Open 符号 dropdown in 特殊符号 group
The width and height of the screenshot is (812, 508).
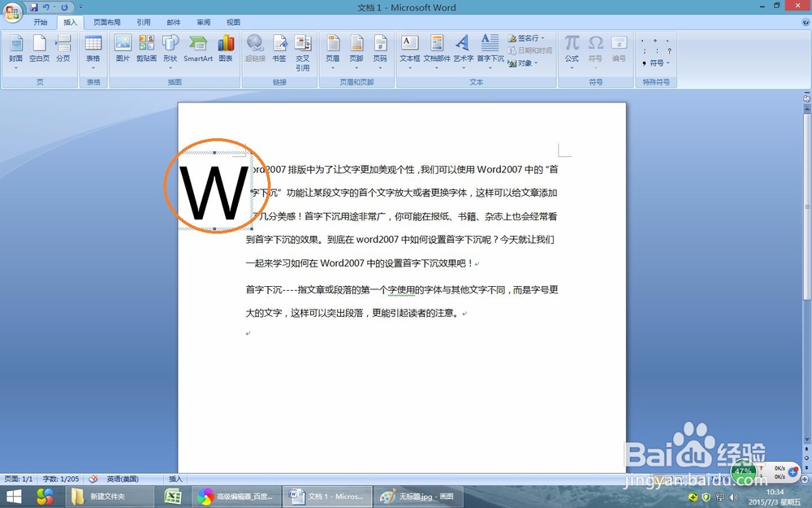click(x=656, y=63)
